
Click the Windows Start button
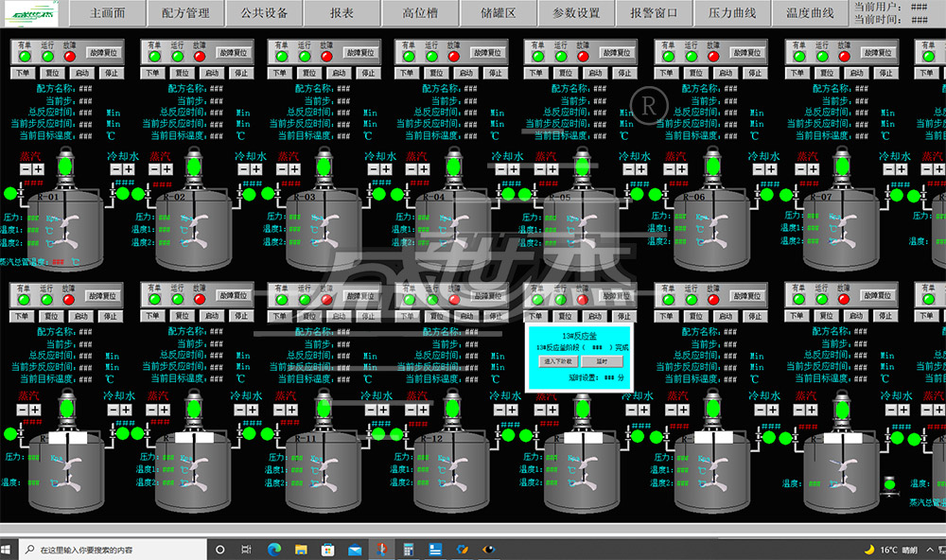[11, 550]
